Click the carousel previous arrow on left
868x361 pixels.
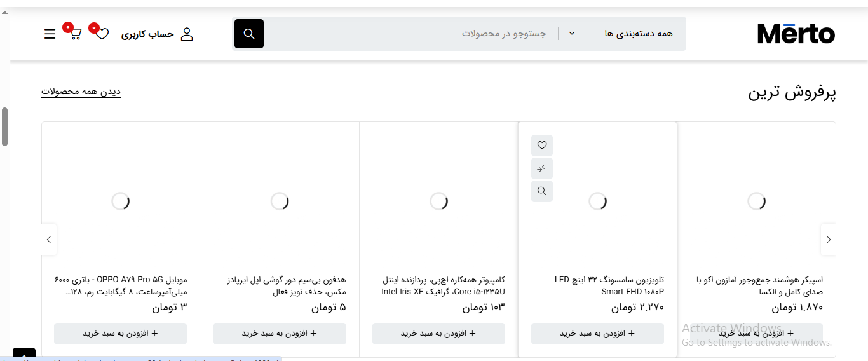(x=49, y=240)
